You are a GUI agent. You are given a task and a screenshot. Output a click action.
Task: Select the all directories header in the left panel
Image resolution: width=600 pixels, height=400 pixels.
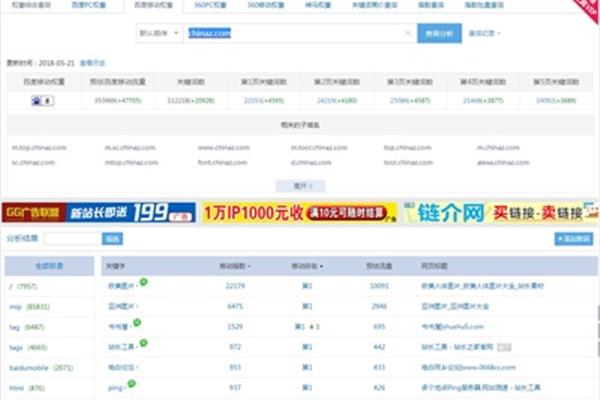49,266
